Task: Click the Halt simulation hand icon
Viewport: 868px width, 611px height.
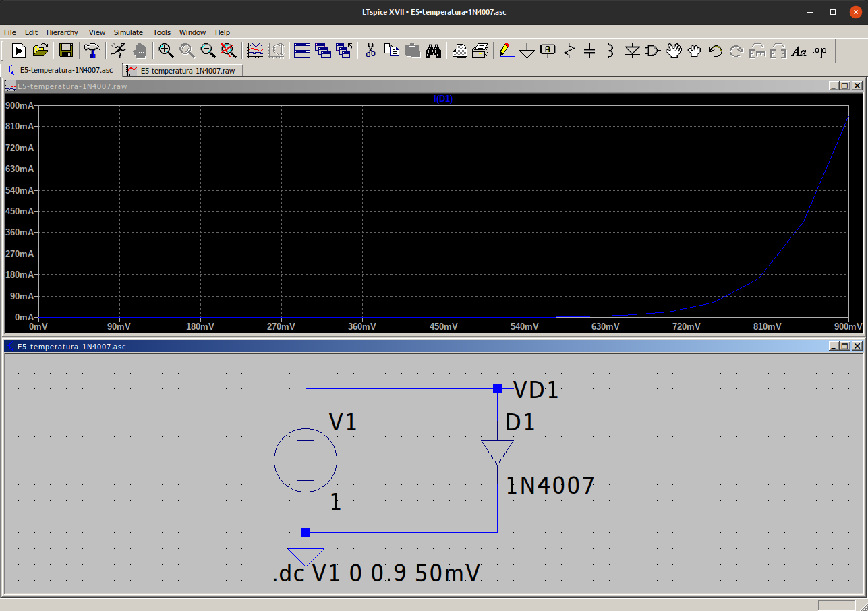Action: tap(140, 50)
